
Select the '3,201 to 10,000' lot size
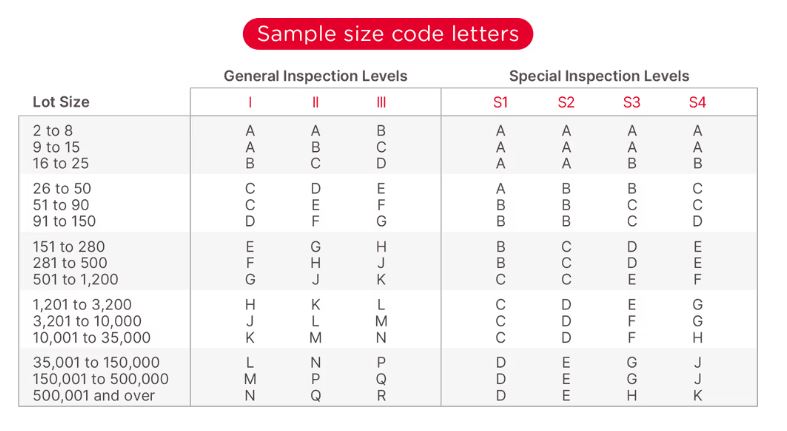86,321
